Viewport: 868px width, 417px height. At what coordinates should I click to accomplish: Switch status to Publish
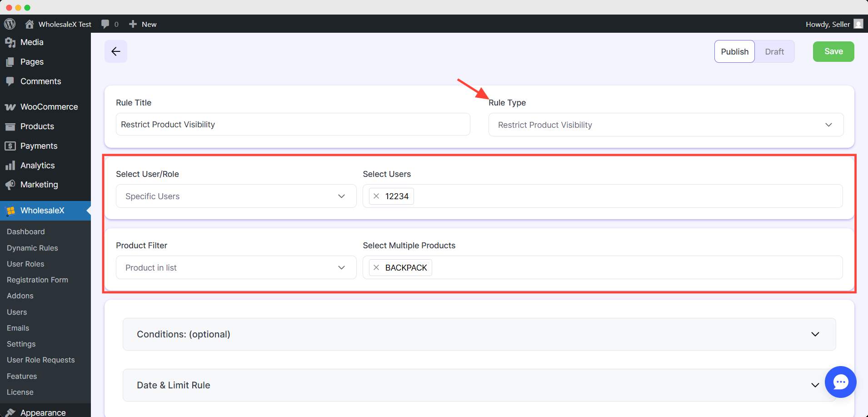[x=734, y=51]
